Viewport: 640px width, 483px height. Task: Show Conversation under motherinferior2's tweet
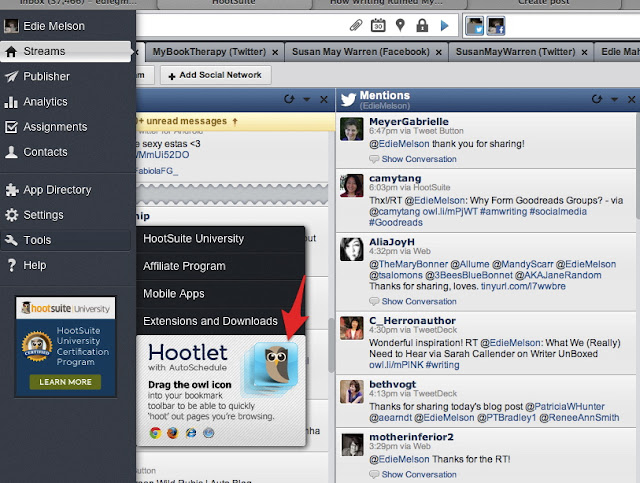[419, 474]
